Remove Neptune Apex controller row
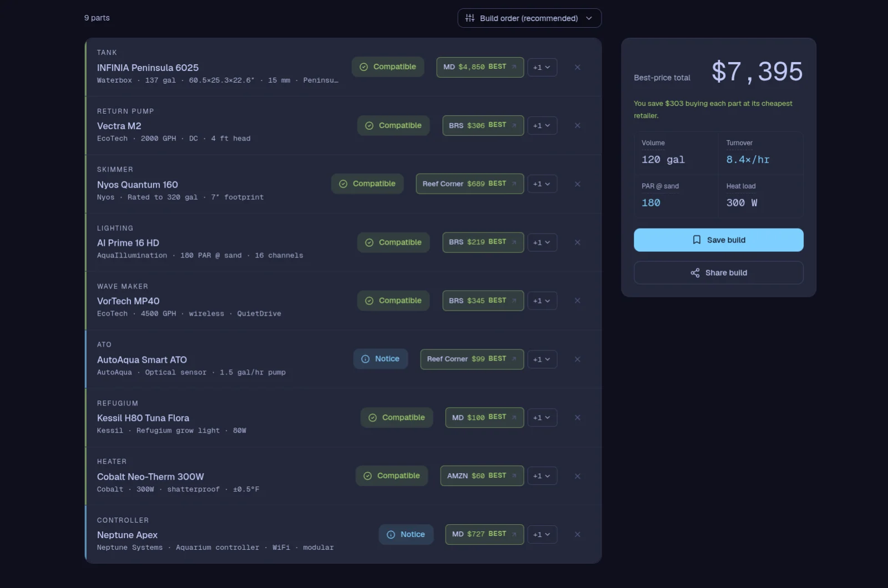This screenshot has height=588, width=888. 577,534
